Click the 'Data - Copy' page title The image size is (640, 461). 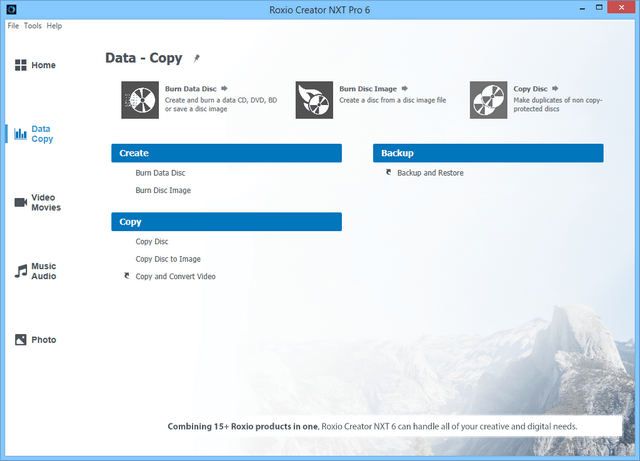coord(144,58)
